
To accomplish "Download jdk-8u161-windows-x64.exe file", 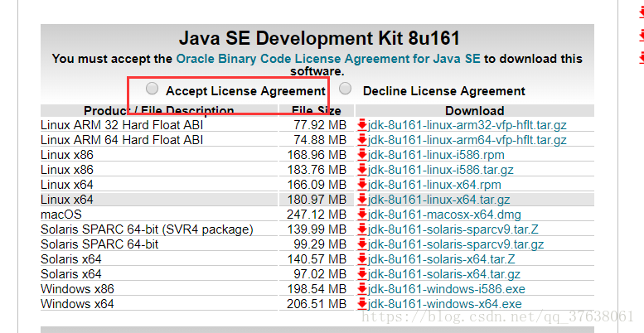I will coord(445,304).
